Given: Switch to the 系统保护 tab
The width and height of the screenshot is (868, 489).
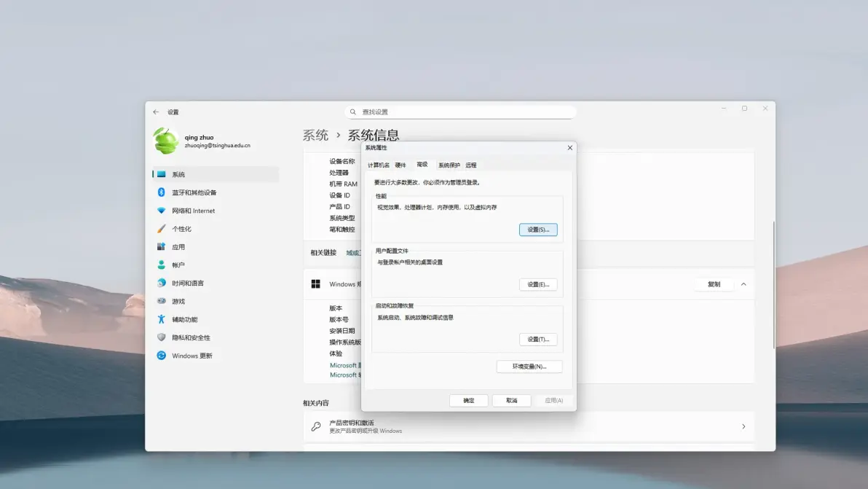Looking at the screenshot, I should click(x=449, y=165).
